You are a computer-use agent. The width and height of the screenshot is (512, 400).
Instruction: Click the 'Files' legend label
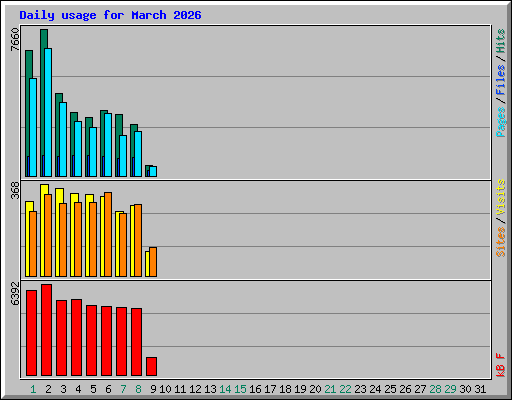[x=501, y=80]
